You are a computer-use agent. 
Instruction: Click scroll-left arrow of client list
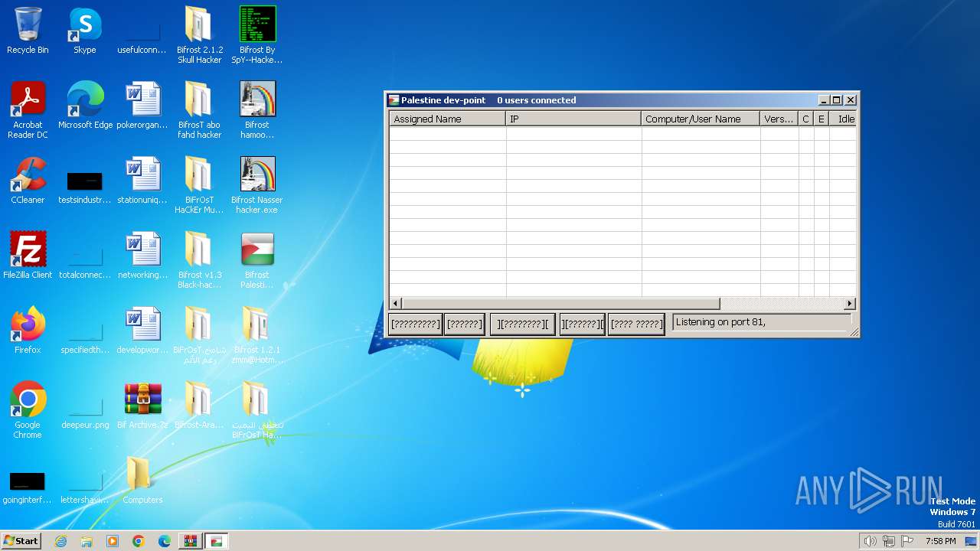[x=396, y=304]
